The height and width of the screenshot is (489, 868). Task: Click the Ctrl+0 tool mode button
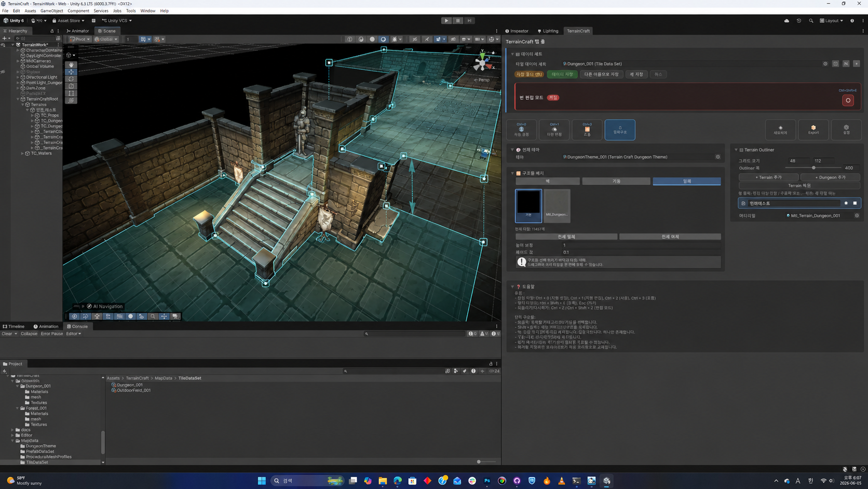(521, 130)
